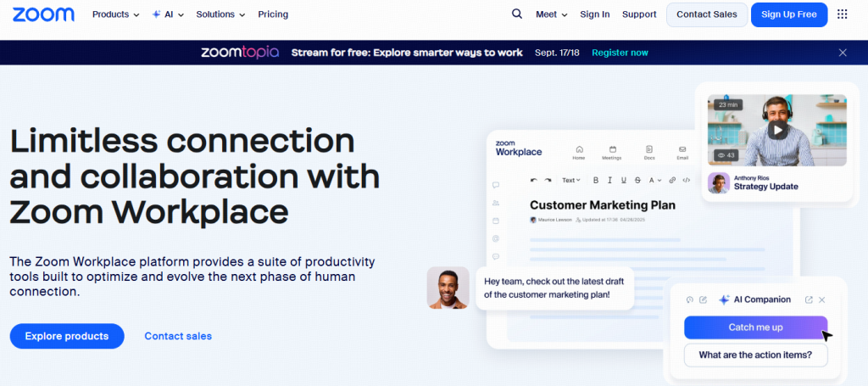Select 'What are the action items?' prompt
Image resolution: width=868 pixels, height=386 pixels.
[x=755, y=355]
